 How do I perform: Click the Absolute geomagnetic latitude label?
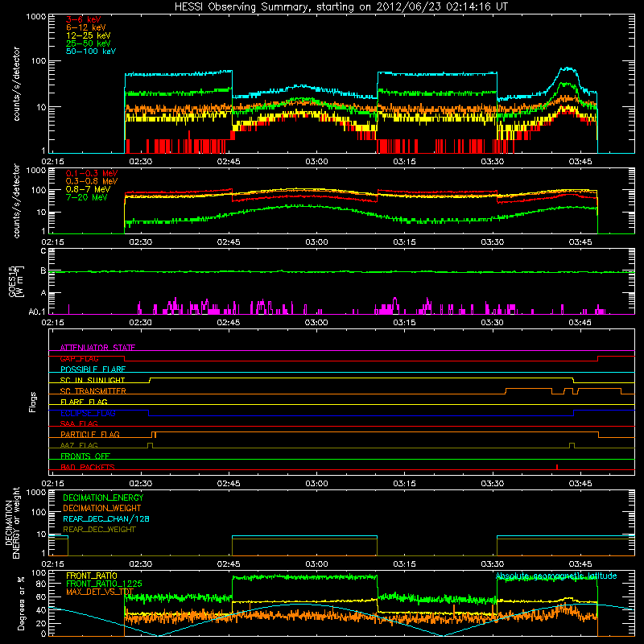coord(556,576)
